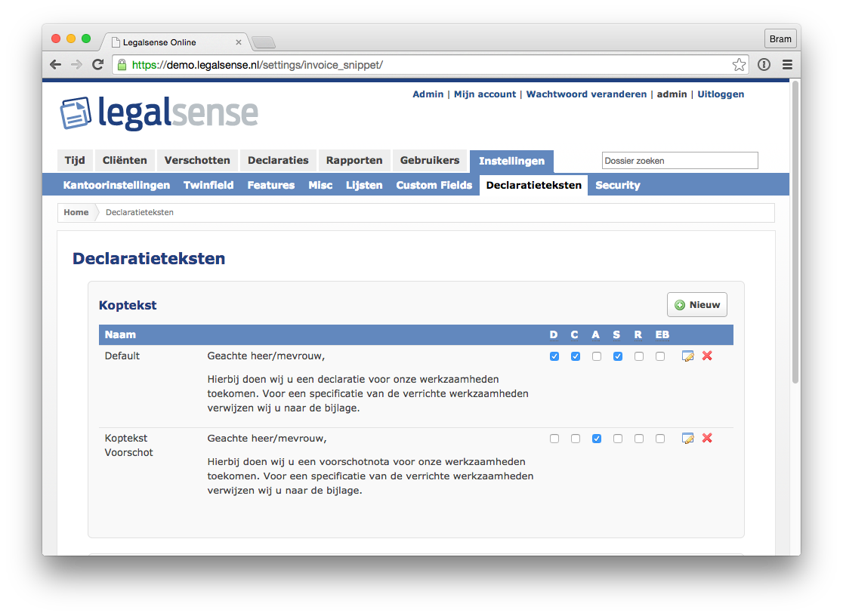
Task: Enable the R checkbox for Default
Action: 638,356
